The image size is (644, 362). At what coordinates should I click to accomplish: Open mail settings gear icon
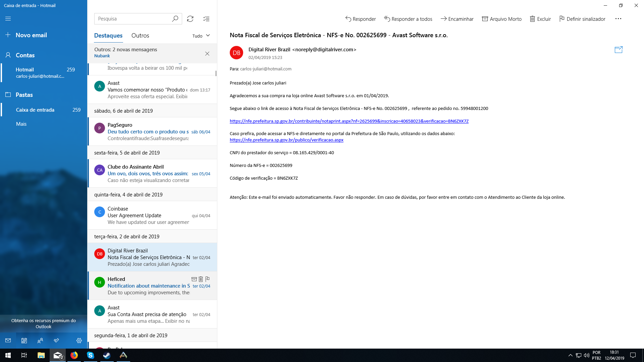point(79,341)
